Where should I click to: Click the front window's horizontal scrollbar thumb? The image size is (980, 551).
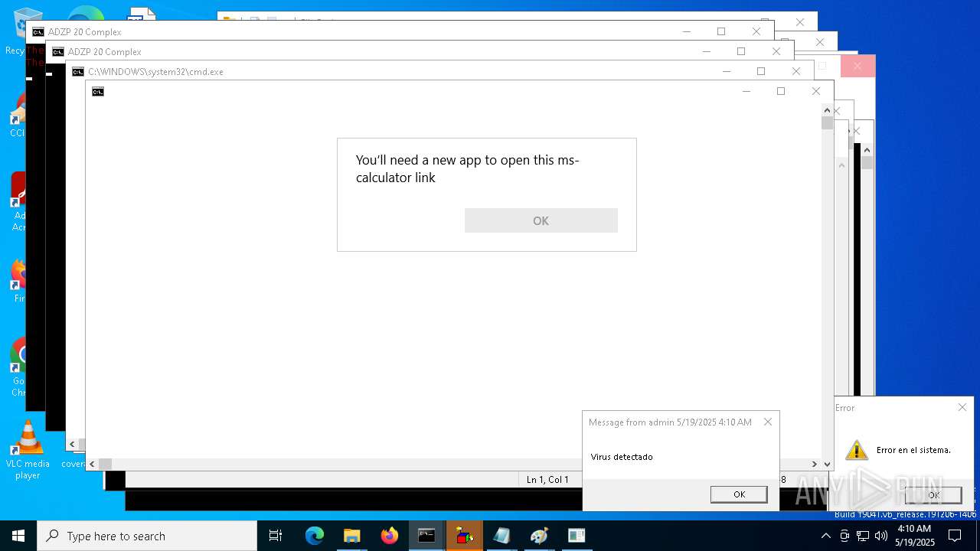[x=106, y=464]
